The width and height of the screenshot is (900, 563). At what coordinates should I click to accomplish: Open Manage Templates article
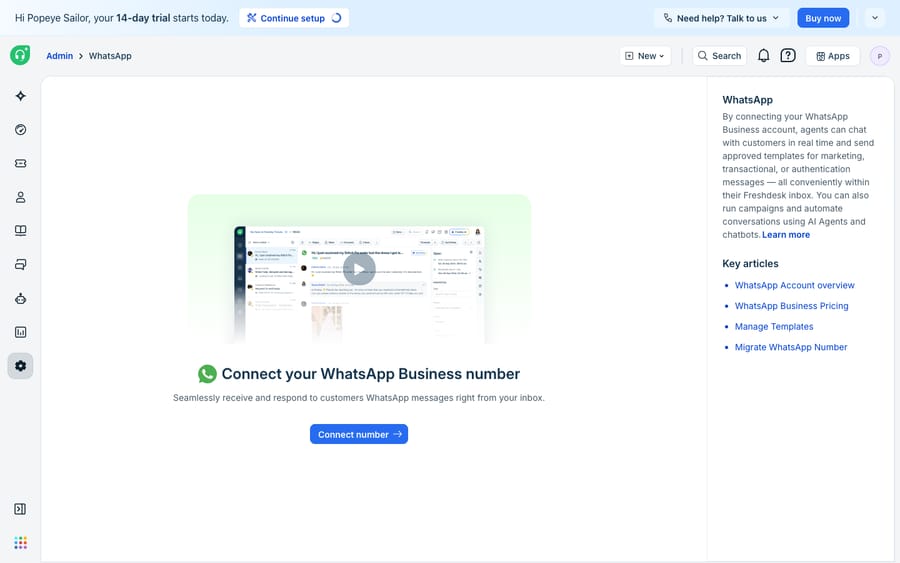tap(774, 327)
